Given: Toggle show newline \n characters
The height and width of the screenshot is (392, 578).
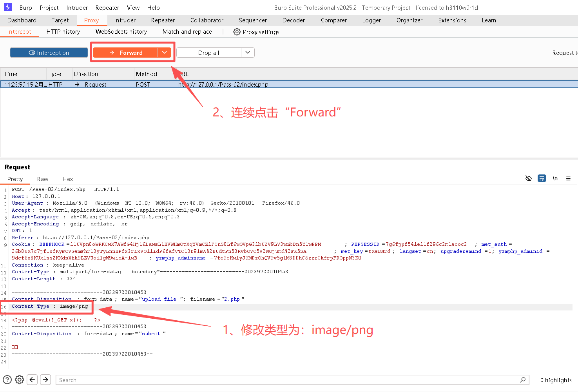Looking at the screenshot, I should 555,178.
